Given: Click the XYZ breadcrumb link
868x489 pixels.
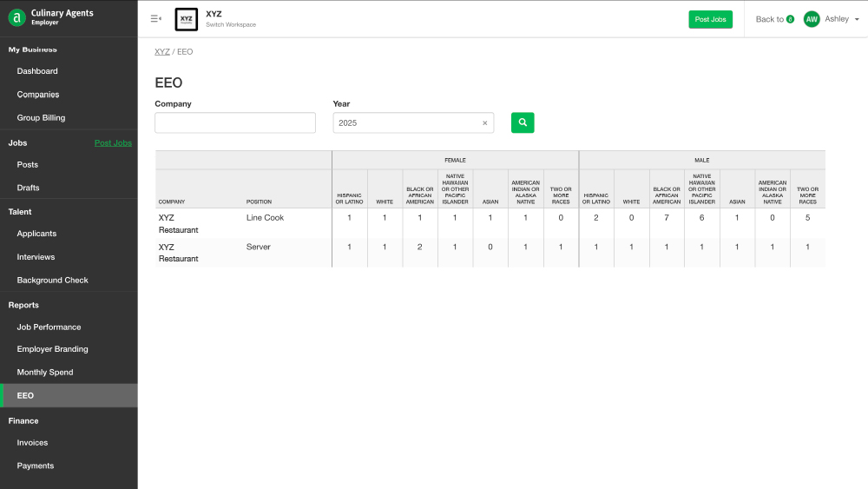Looking at the screenshot, I should tap(162, 52).
